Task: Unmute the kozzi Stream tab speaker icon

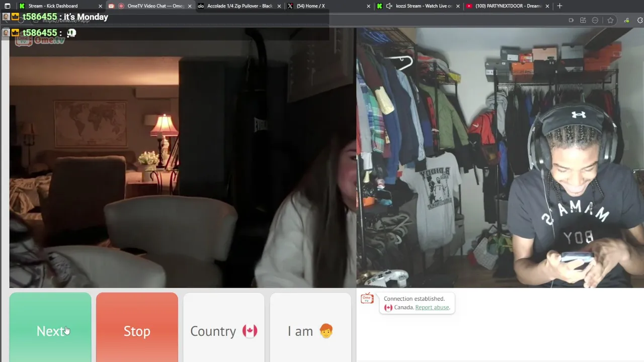Action: (x=389, y=6)
